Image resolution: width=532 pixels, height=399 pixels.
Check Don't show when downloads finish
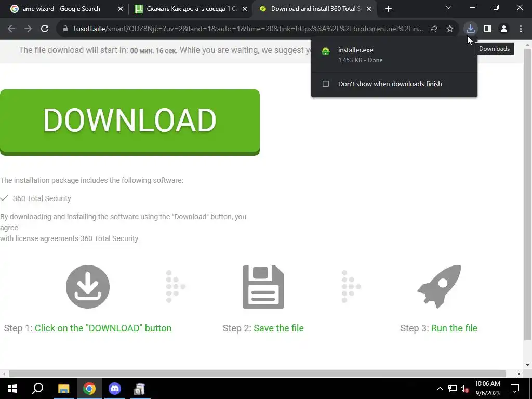(326, 84)
